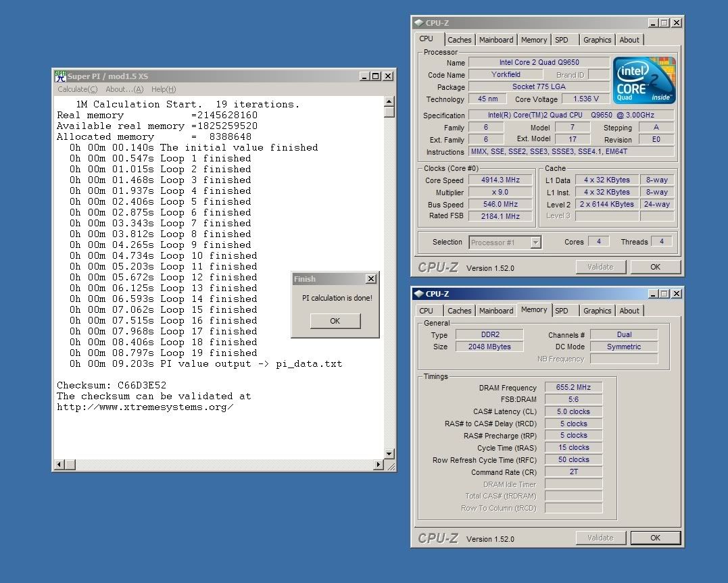Expand the Processor #1 selection dropdown

coord(535,243)
